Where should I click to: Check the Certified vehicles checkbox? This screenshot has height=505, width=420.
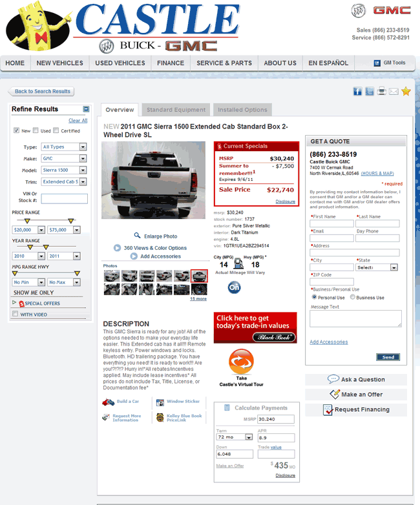[x=56, y=130]
